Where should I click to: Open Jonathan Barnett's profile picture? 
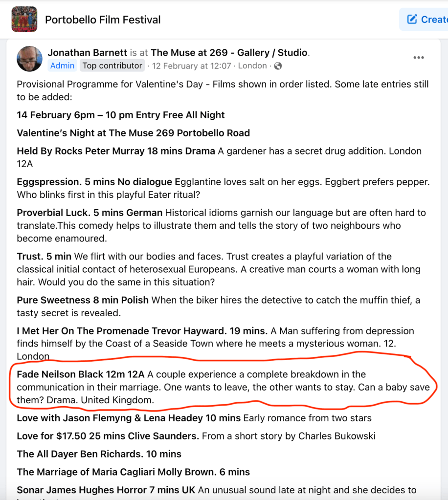29,59
